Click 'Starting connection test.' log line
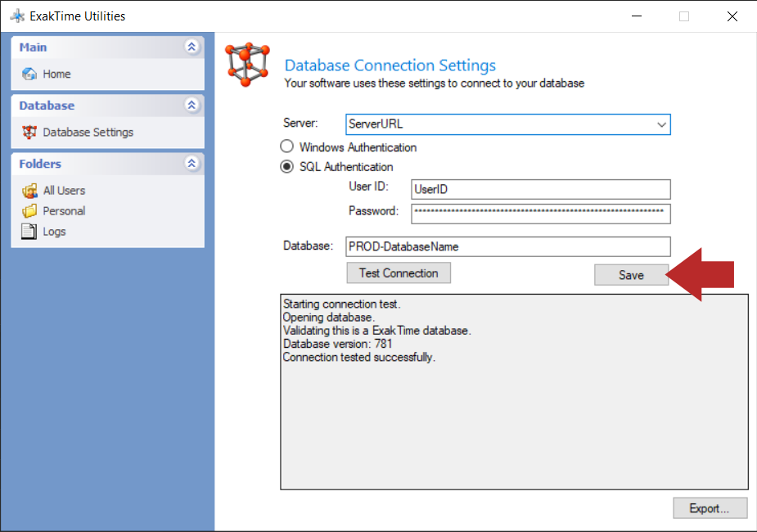 tap(341, 304)
